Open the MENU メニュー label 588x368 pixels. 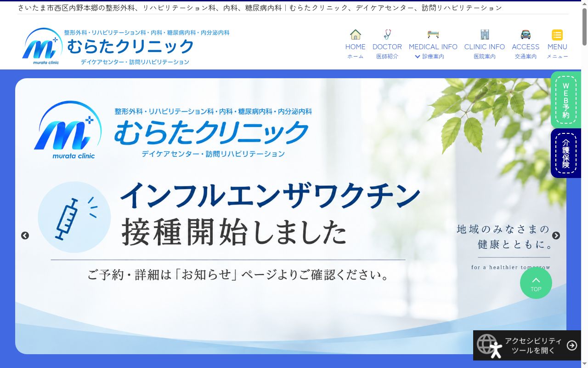(x=557, y=51)
